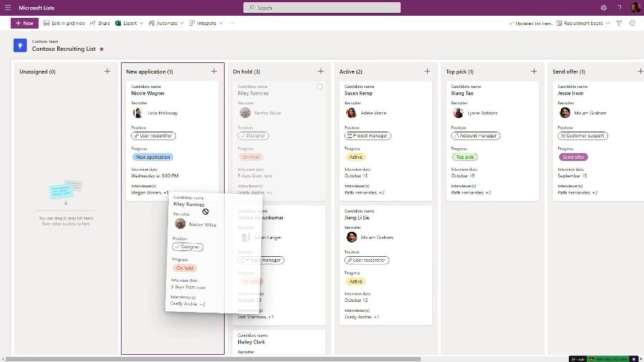
Task: Select the faded Riley Ramirez card circle
Action: (319, 87)
